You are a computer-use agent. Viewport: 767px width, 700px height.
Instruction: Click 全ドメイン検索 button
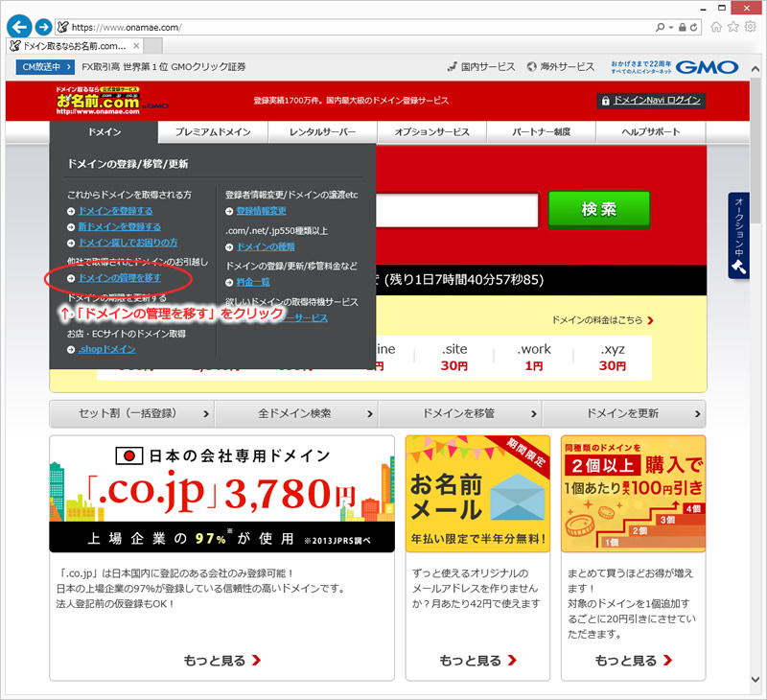pos(296,414)
